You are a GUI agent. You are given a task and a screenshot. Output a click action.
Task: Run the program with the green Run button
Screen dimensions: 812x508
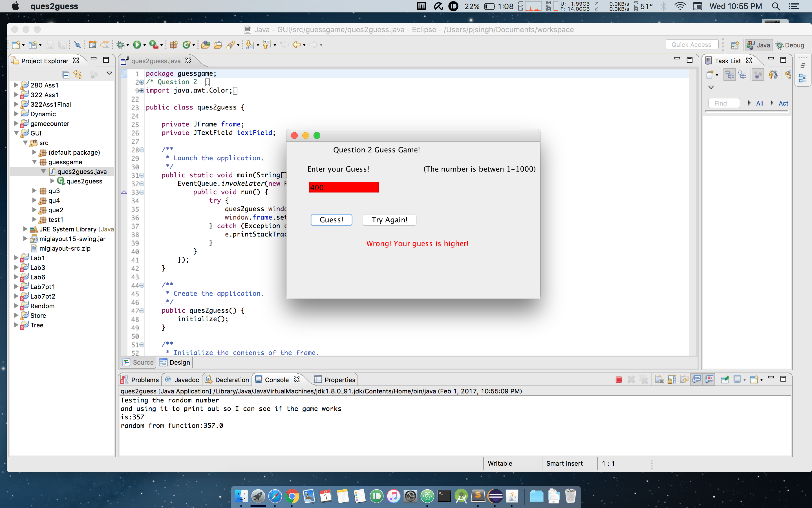pos(136,45)
